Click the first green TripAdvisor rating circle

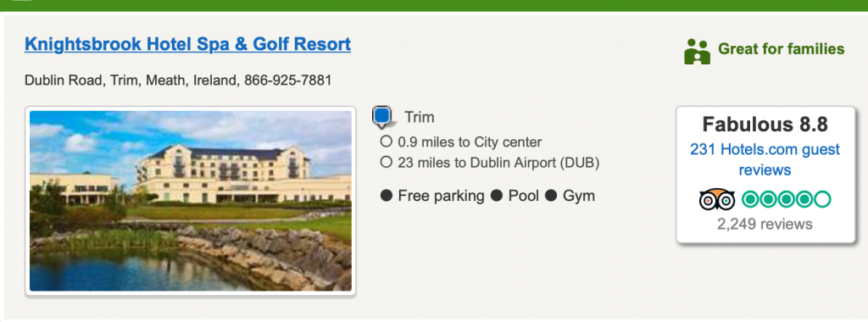point(751,199)
